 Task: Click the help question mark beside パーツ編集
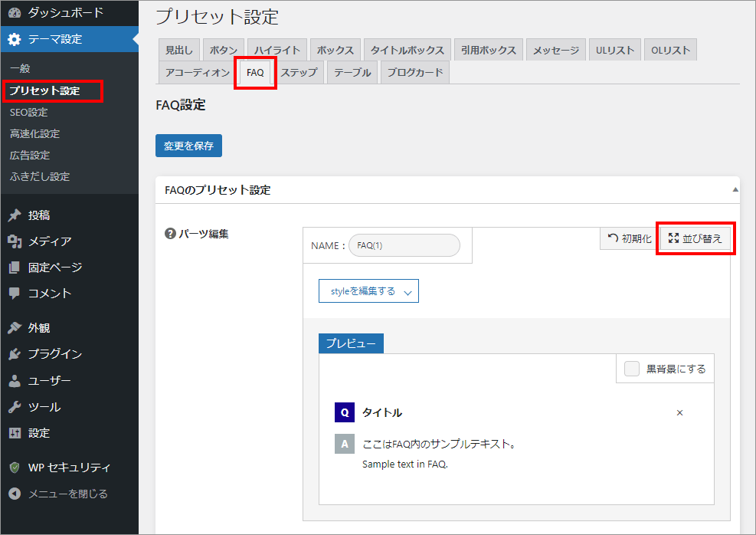coord(170,234)
